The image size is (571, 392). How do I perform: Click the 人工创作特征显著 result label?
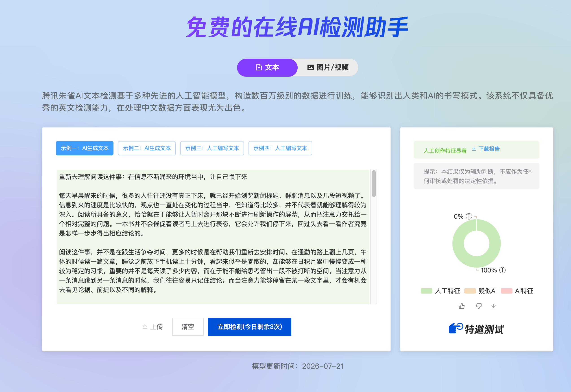pos(445,150)
